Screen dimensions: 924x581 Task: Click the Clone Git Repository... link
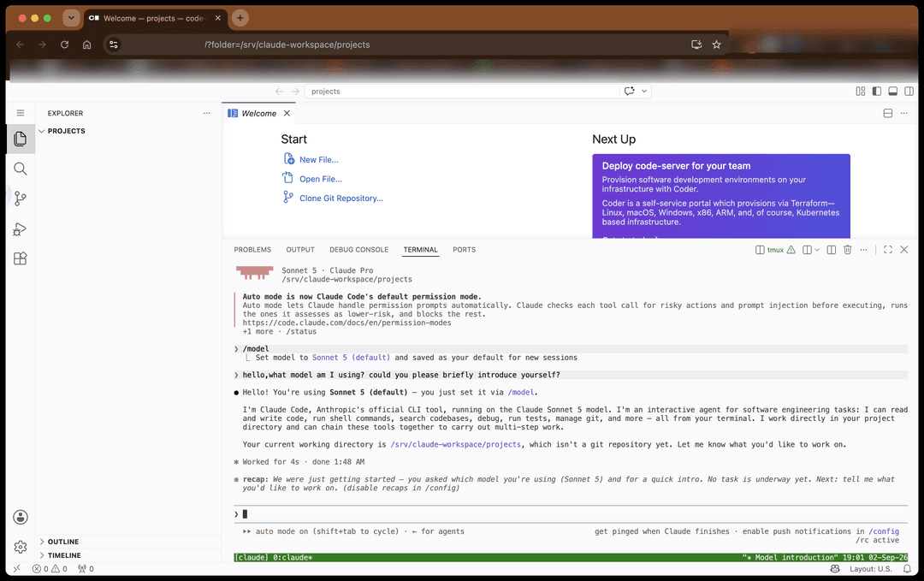pyautogui.click(x=341, y=199)
